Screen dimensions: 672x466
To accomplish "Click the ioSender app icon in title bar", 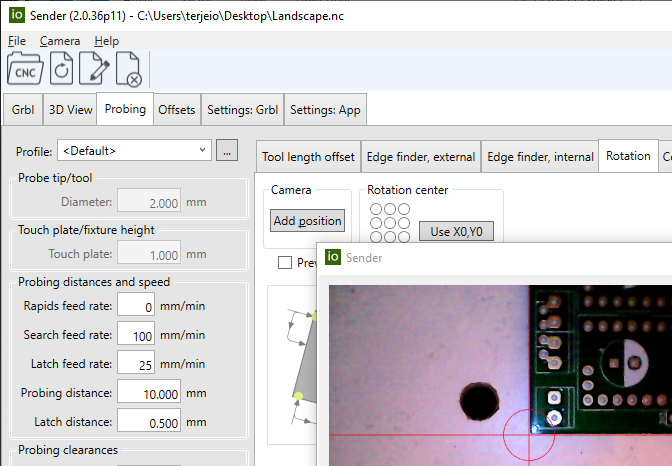I will [x=17, y=15].
